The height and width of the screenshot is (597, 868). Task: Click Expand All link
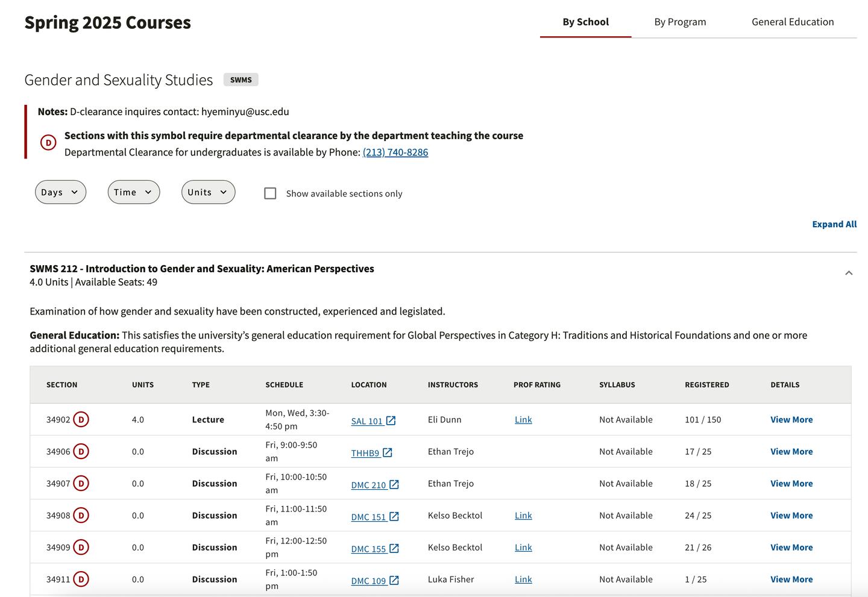coord(834,224)
